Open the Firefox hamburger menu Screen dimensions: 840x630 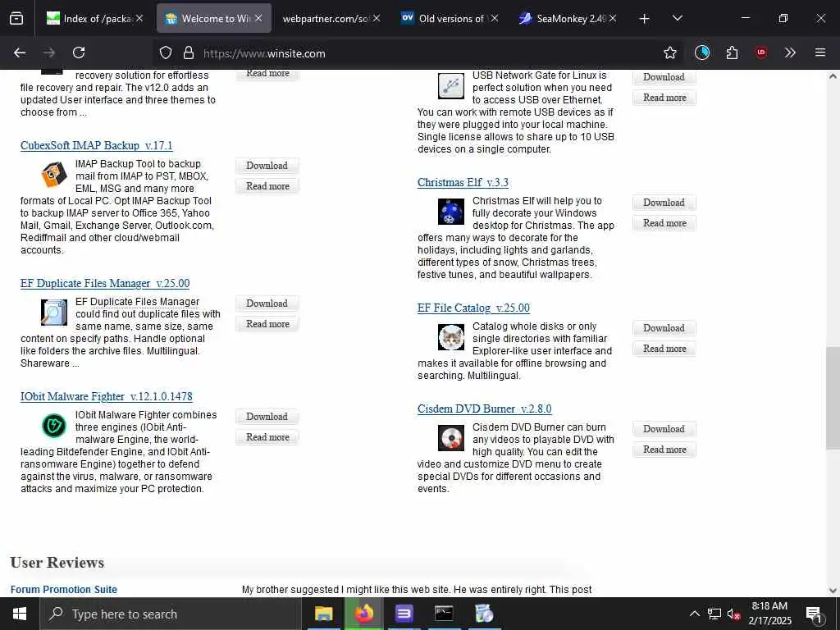click(x=820, y=52)
